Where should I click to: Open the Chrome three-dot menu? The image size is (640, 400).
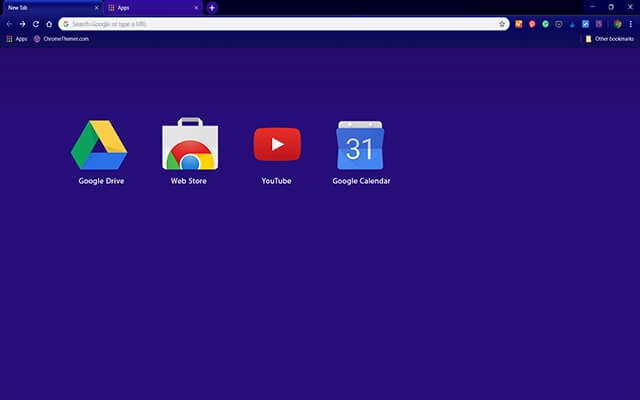[x=631, y=24]
